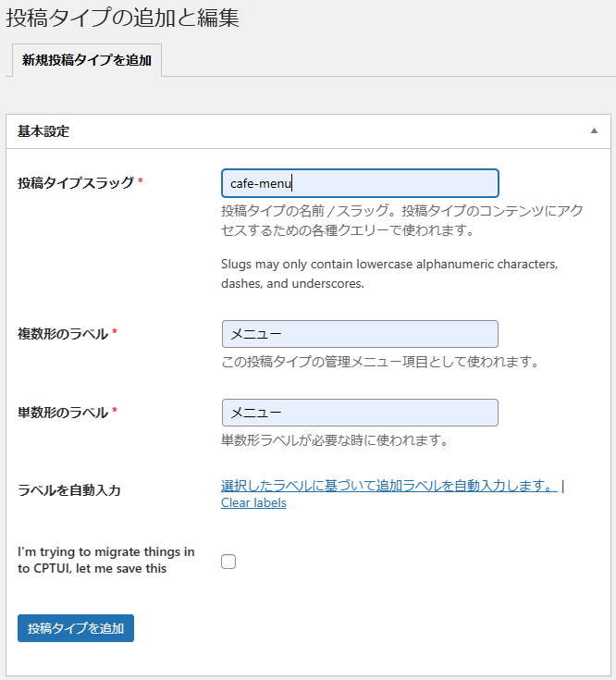Click the 単数形のラベル input field
Viewport: 616px width, 680px height.
pyautogui.click(x=360, y=413)
